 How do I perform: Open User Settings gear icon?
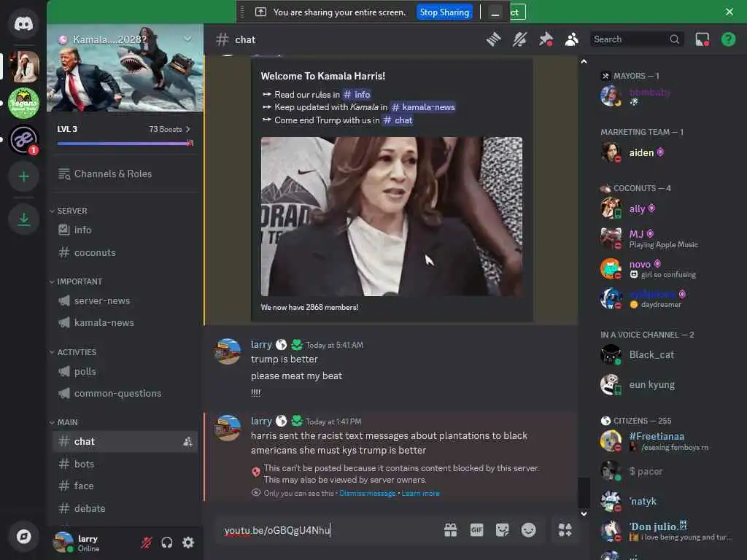pyautogui.click(x=188, y=542)
